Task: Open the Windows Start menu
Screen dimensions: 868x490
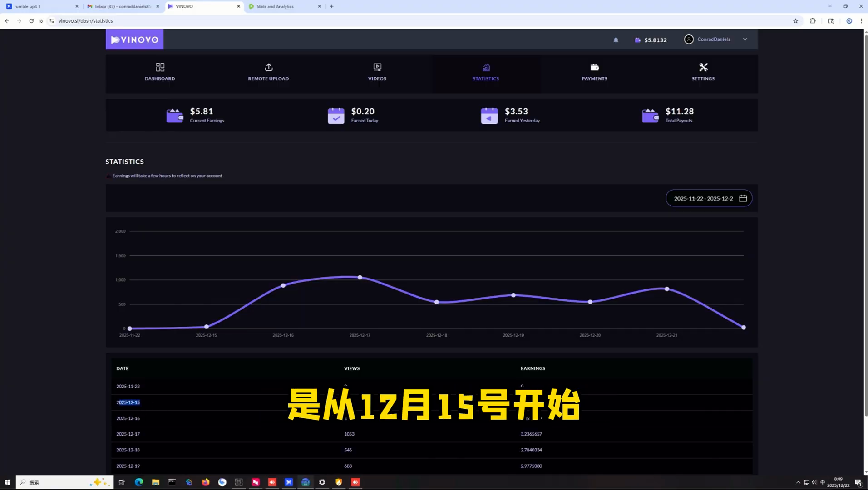Action: [x=7, y=482]
